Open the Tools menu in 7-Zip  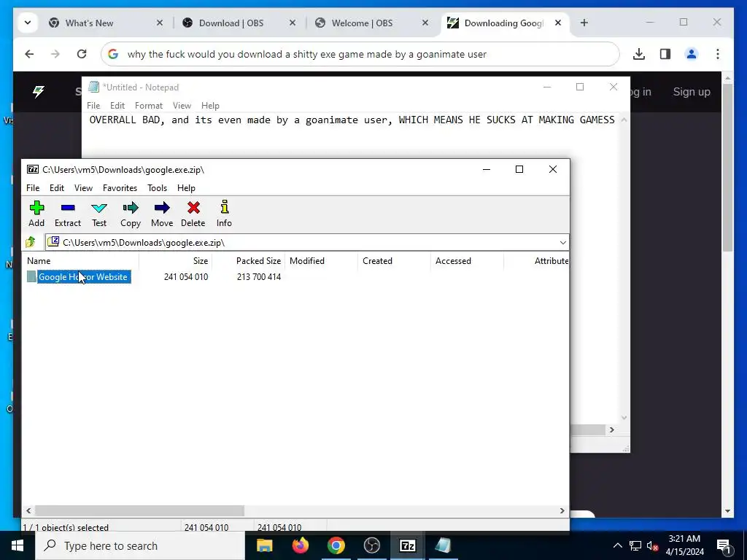158,188
